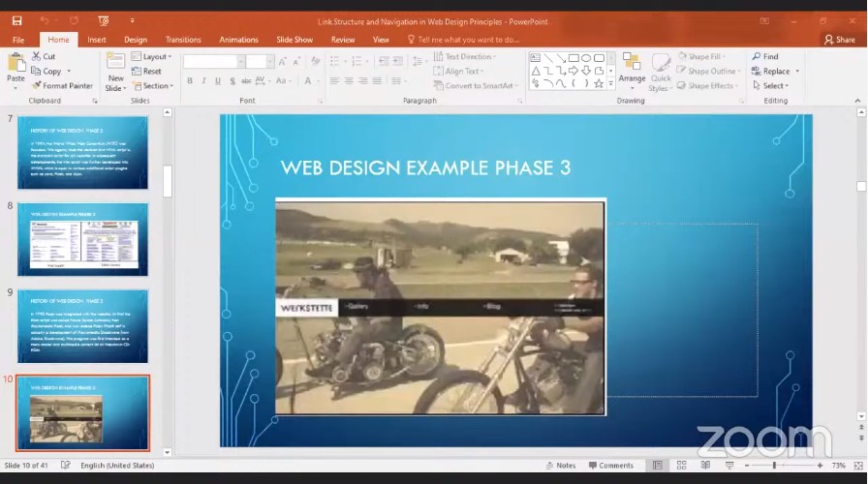Toggle Bullets list button

click(x=335, y=61)
